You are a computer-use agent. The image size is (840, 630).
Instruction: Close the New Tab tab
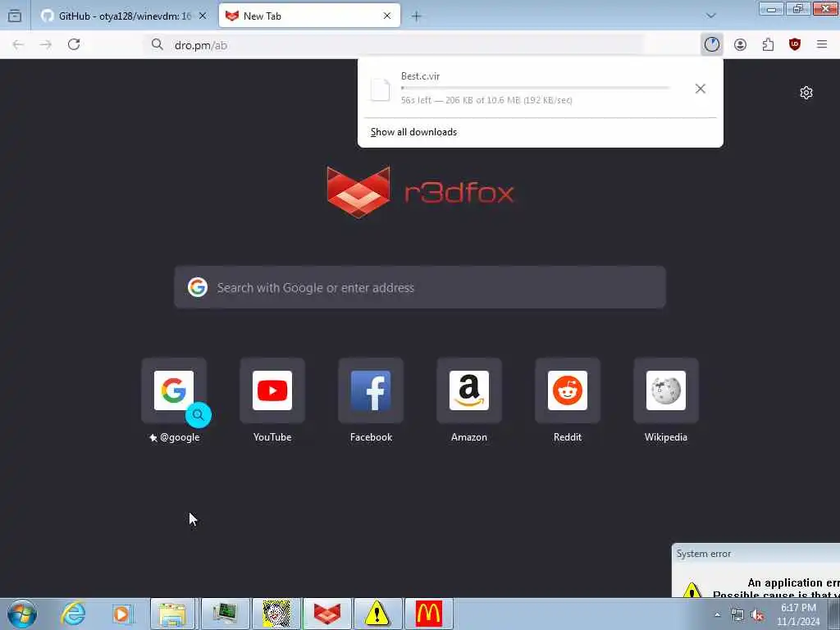(387, 16)
